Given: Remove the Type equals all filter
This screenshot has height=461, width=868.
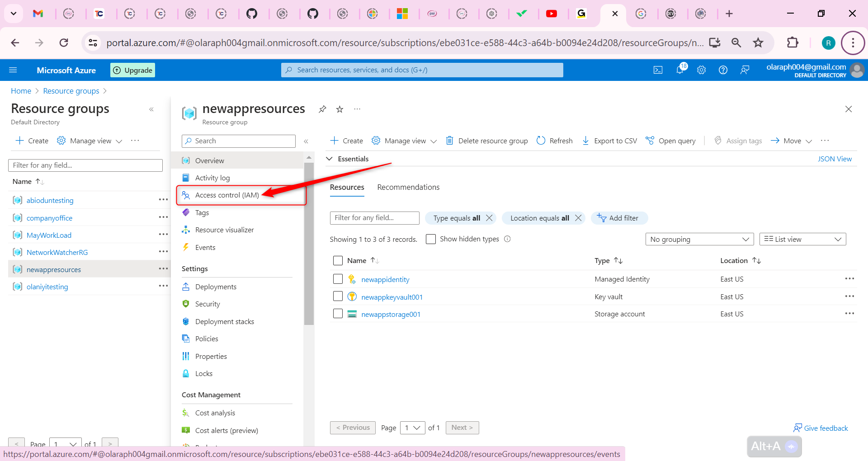Looking at the screenshot, I should pos(489,218).
